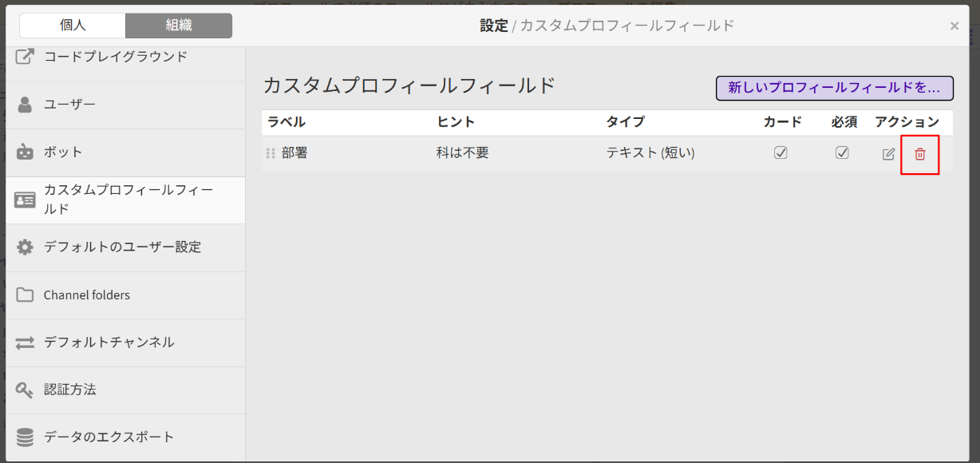Image resolution: width=980 pixels, height=463 pixels.
Task: Click the red trash delete icon
Action: pos(919,154)
